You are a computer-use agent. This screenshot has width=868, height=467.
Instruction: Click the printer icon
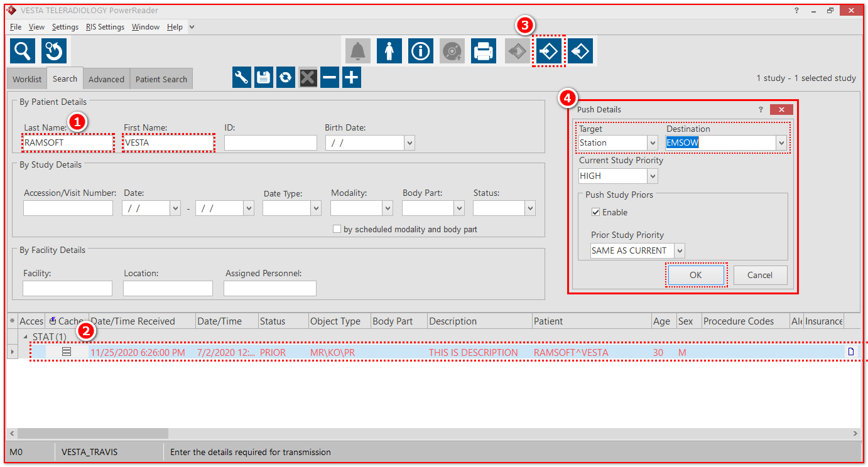point(484,51)
